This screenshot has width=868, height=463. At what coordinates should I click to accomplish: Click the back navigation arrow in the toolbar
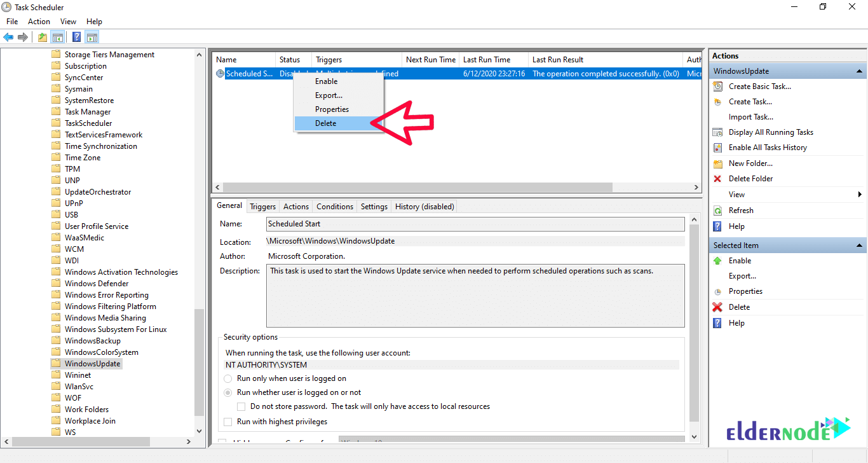pos(8,36)
